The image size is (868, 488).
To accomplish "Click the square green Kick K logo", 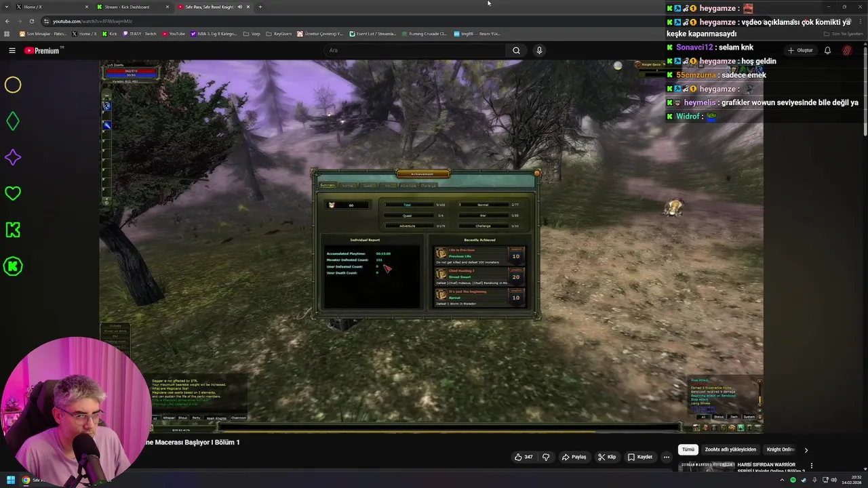I will tap(13, 230).
